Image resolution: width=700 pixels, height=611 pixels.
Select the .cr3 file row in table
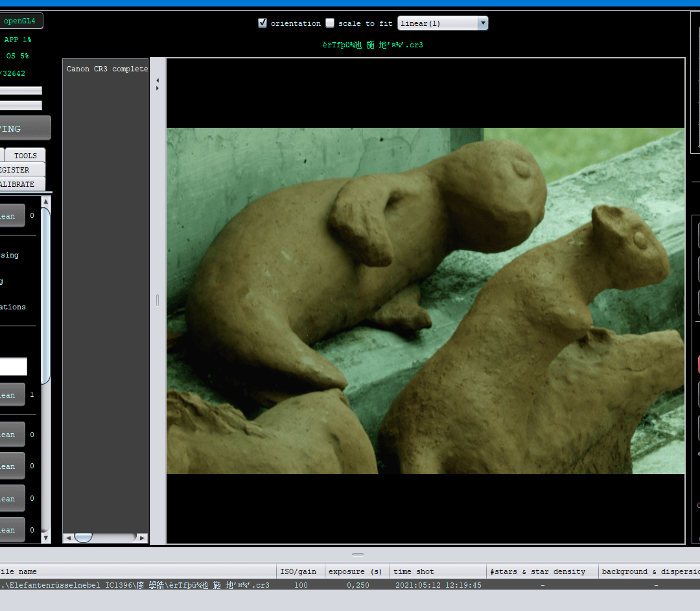click(x=350, y=584)
